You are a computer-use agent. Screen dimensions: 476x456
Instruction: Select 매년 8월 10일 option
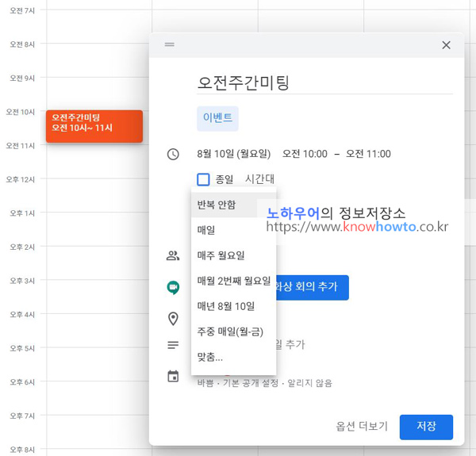(233, 306)
